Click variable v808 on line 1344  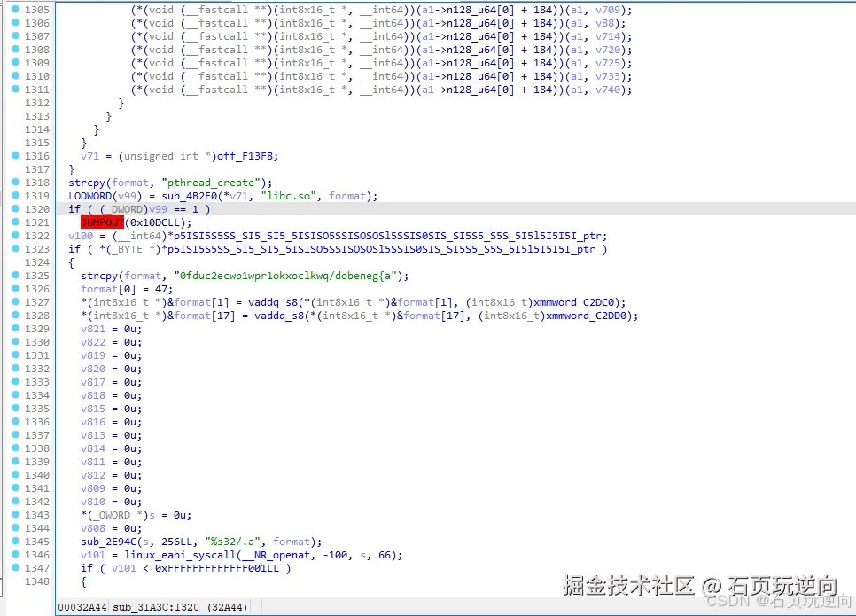tap(93, 528)
